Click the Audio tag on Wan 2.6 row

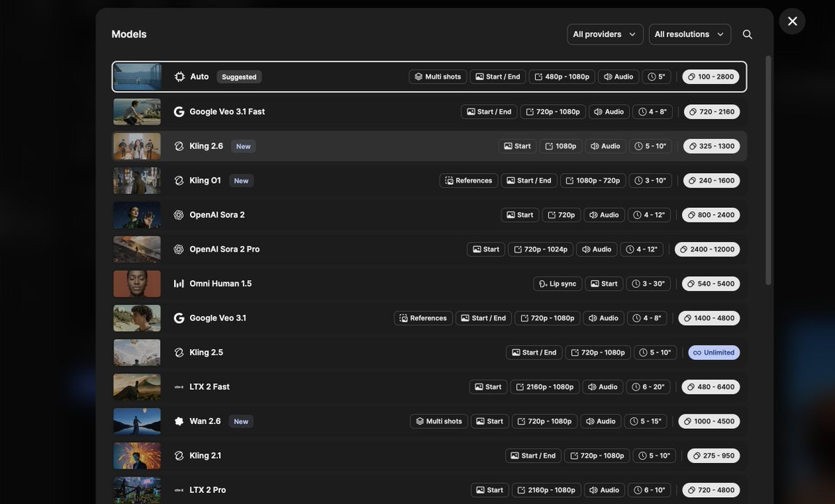tap(601, 421)
